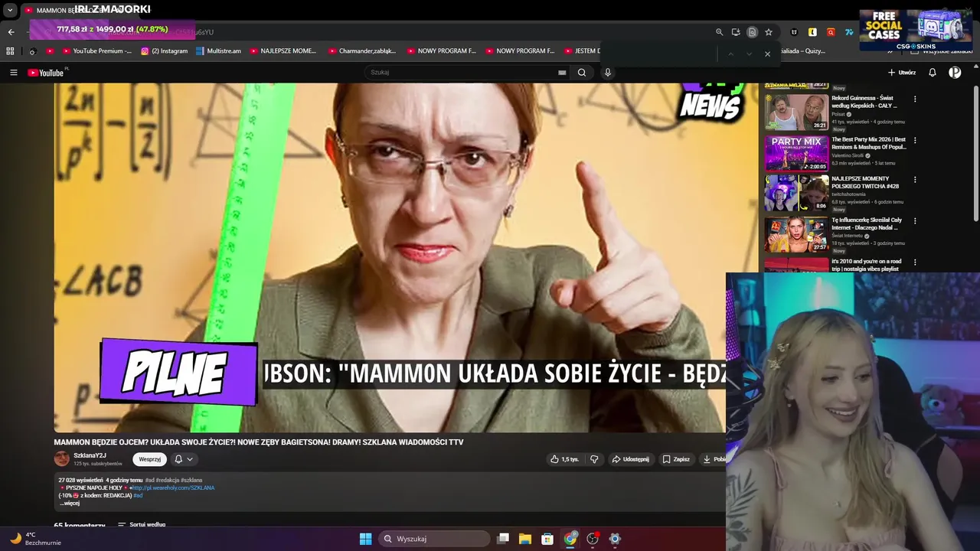The height and width of the screenshot is (551, 980).
Task: Open more options for Tę Influencerkę video
Action: point(915,221)
